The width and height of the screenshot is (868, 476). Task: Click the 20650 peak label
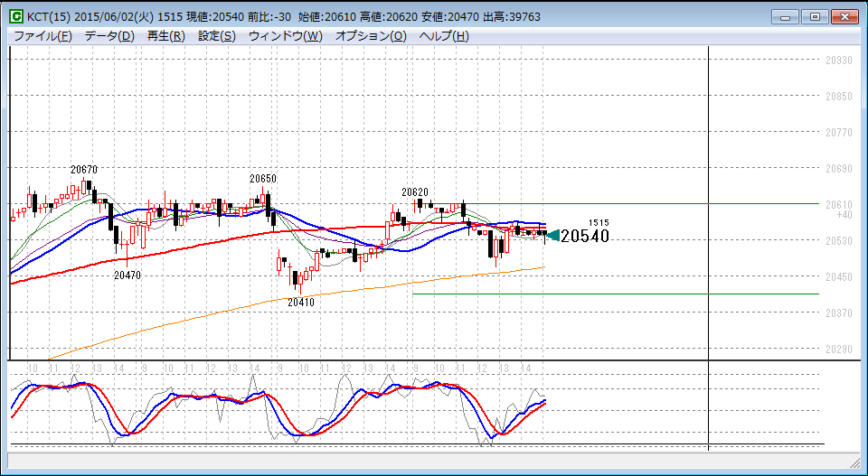pyautogui.click(x=263, y=179)
